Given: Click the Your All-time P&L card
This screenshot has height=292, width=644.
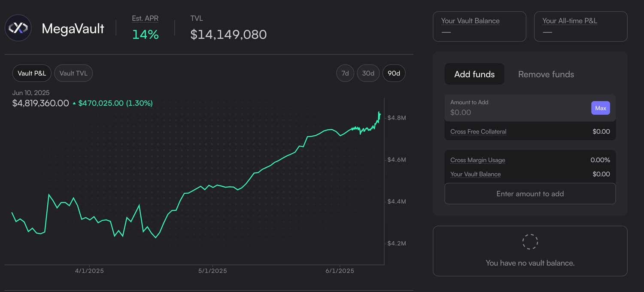Looking at the screenshot, I should point(580,27).
